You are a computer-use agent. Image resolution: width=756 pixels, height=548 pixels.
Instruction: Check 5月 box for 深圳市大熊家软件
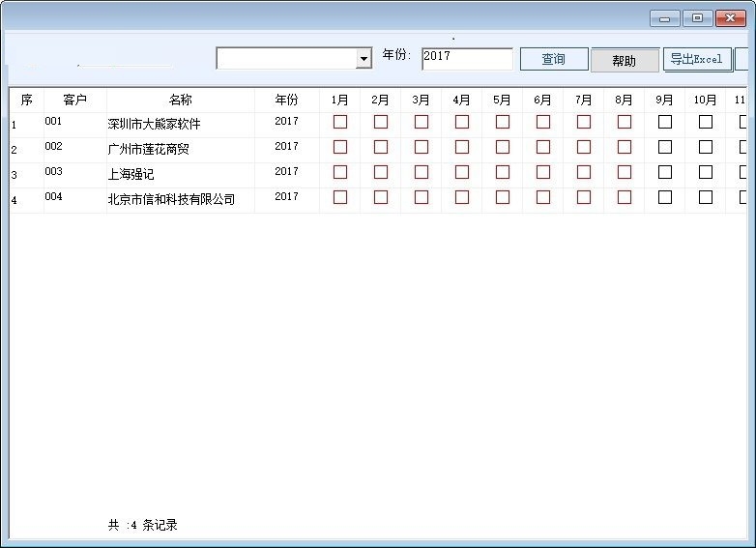tap(503, 122)
